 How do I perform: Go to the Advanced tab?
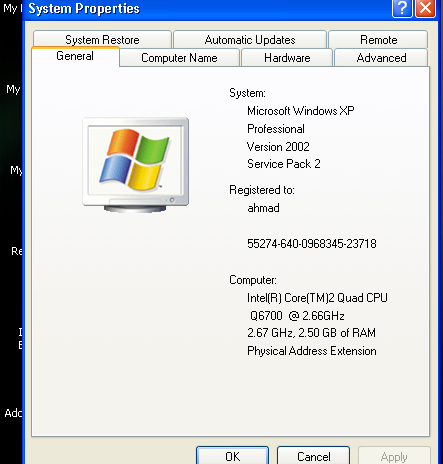pyautogui.click(x=381, y=58)
